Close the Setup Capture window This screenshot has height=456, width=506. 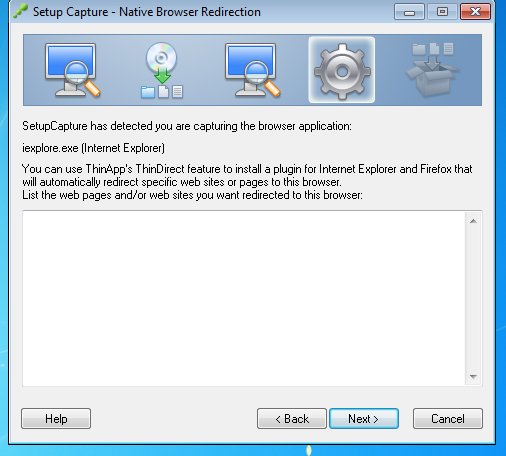475,12
